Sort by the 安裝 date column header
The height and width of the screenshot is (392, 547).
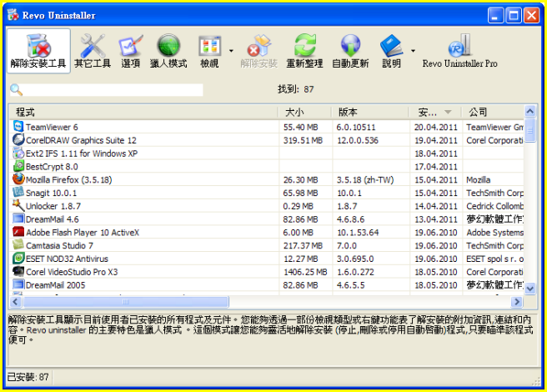(434, 112)
